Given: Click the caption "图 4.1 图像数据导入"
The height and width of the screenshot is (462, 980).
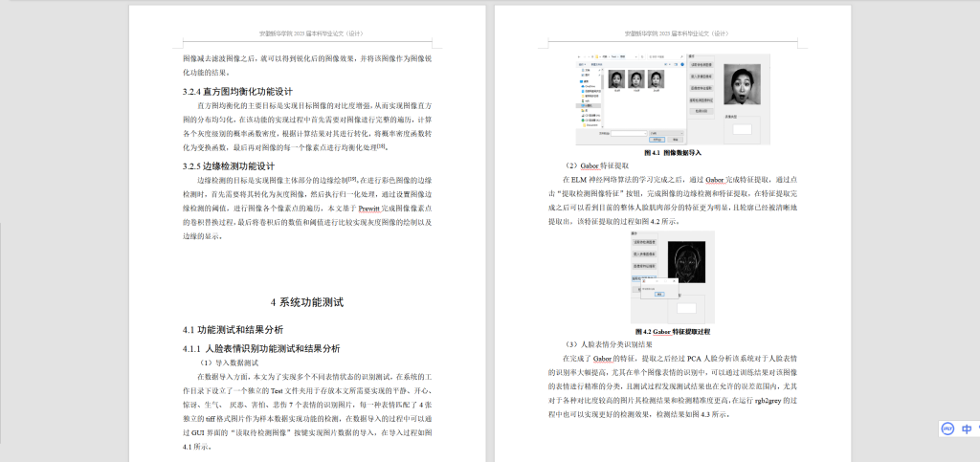Looking at the screenshot, I should 673,152.
